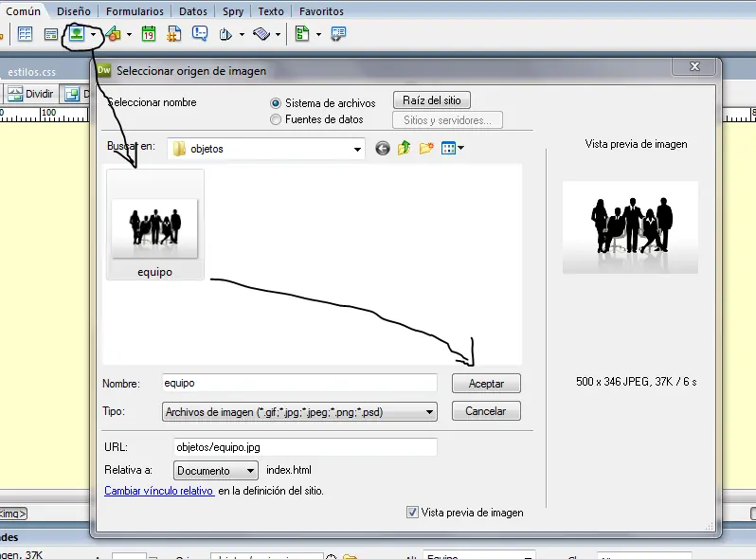The height and width of the screenshot is (559, 756).
Task: Click the Nombre input field
Action: pyautogui.click(x=299, y=383)
